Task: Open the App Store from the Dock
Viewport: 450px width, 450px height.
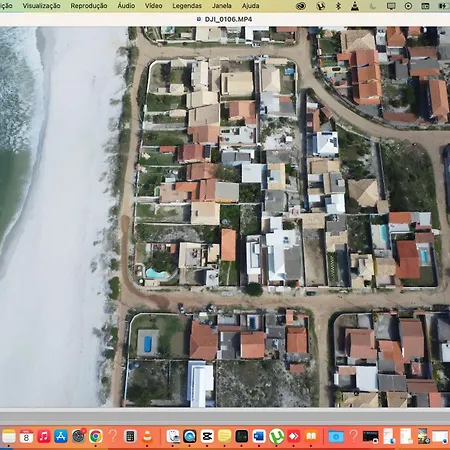Action: pyautogui.click(x=61, y=436)
